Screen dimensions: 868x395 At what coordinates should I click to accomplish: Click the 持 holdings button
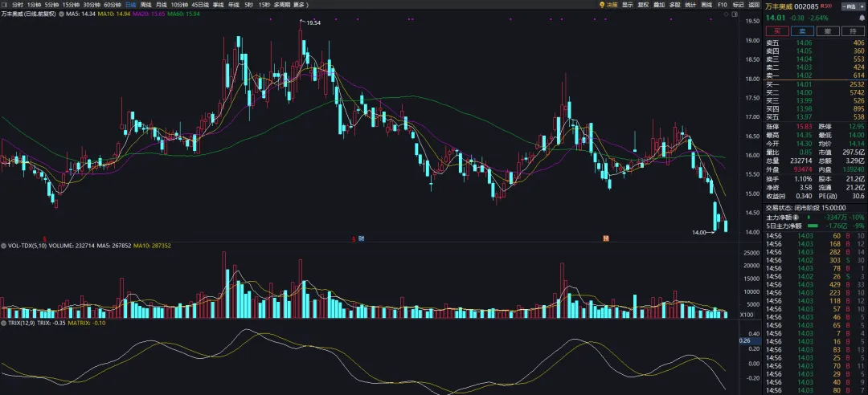853,31
